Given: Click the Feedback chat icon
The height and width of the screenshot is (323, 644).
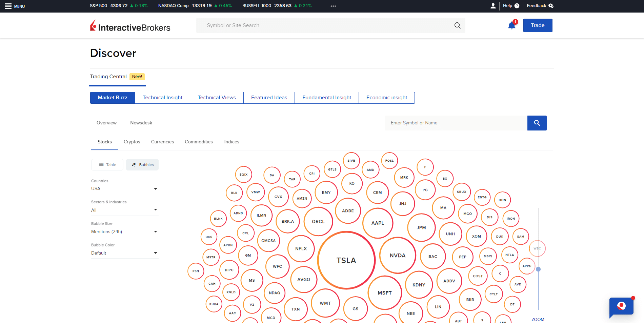Looking at the screenshot, I should [x=551, y=6].
